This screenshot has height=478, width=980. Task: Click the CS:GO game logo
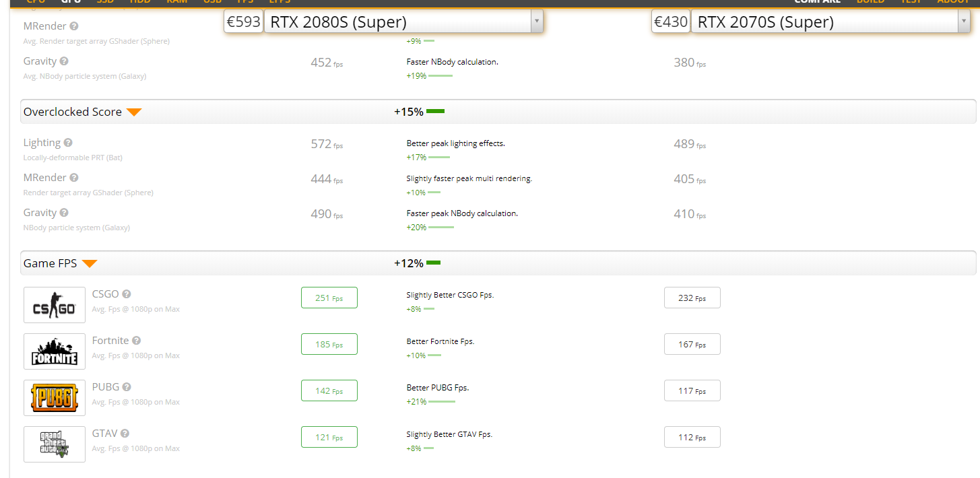55,305
